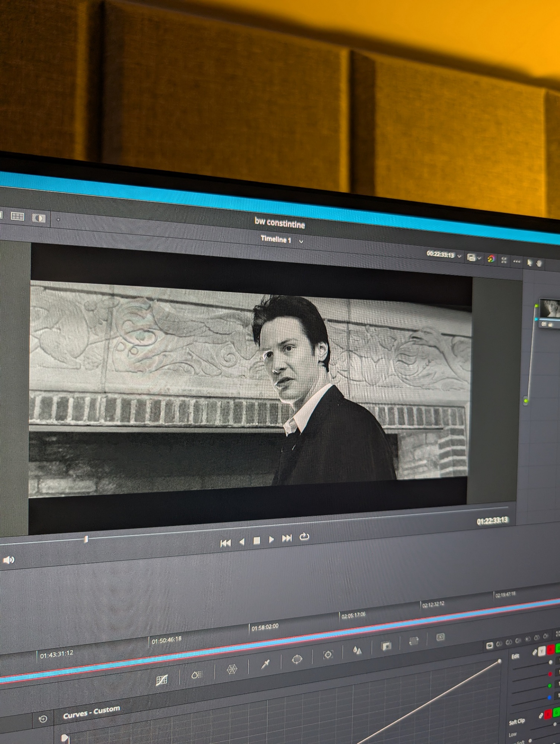Screen dimensions: 560x744
Task: Toggle loop playback
Action: tap(304, 536)
